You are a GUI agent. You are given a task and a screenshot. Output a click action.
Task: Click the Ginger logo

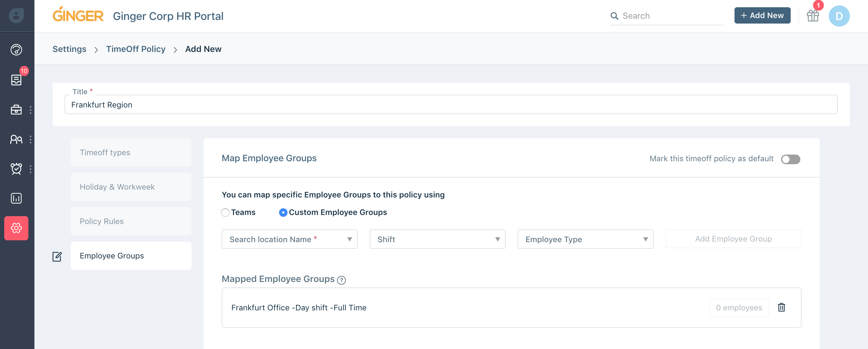[78, 14]
